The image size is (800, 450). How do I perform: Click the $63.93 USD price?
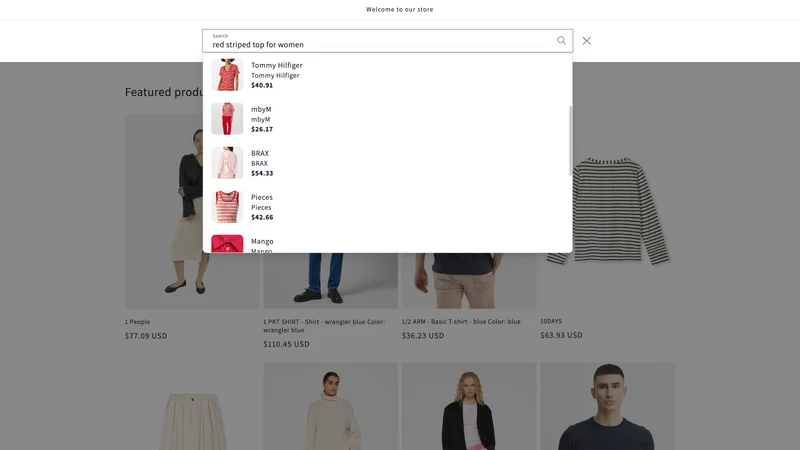561,335
